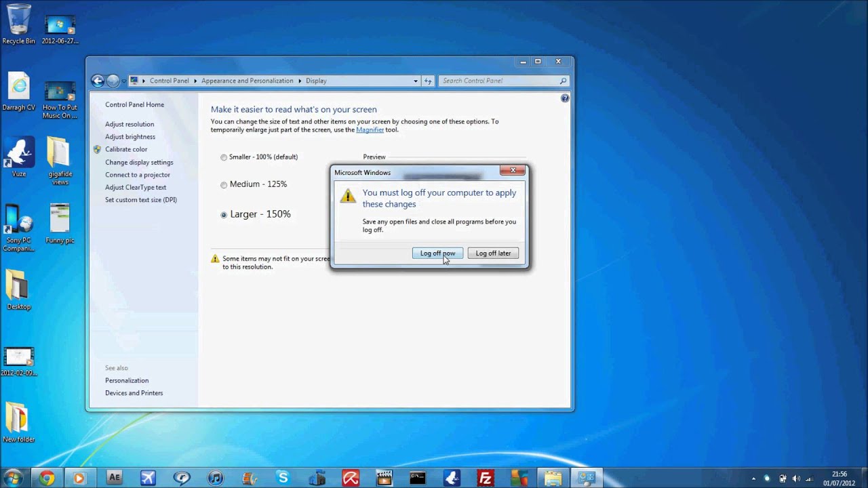Open Calibrate color link
The image size is (868, 488).
pyautogui.click(x=126, y=149)
